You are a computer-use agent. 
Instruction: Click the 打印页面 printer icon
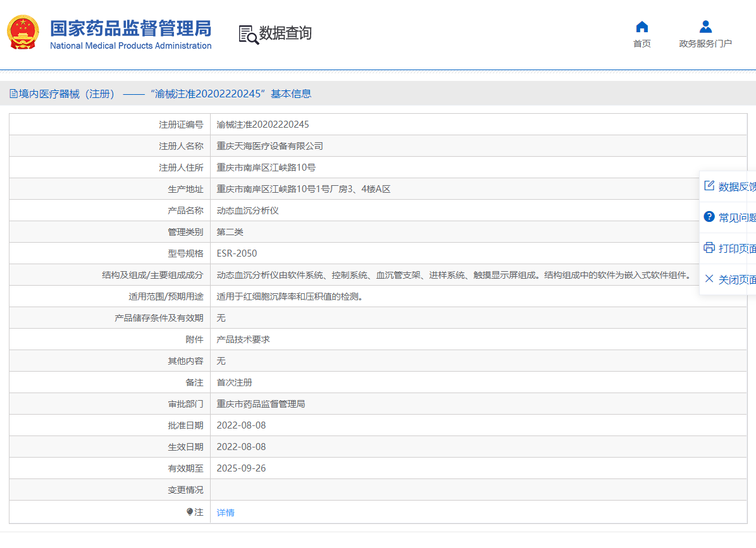tap(709, 248)
